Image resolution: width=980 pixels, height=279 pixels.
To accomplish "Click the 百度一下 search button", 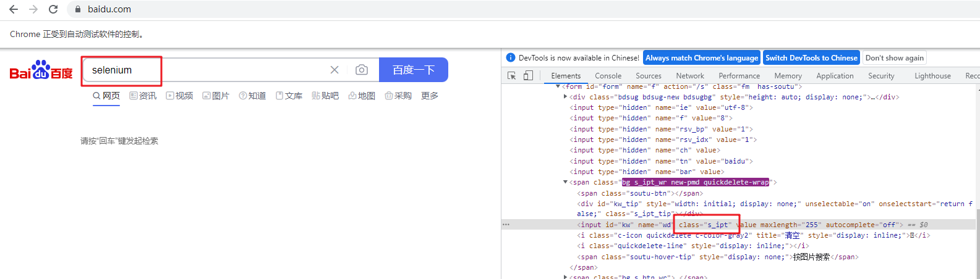I will [x=414, y=70].
